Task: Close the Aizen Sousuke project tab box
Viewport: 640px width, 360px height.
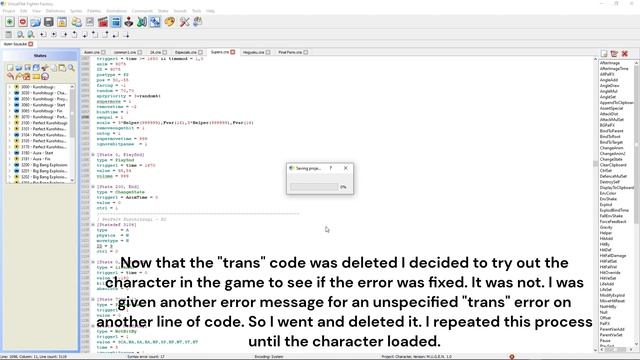Action: pyautogui.click(x=31, y=44)
